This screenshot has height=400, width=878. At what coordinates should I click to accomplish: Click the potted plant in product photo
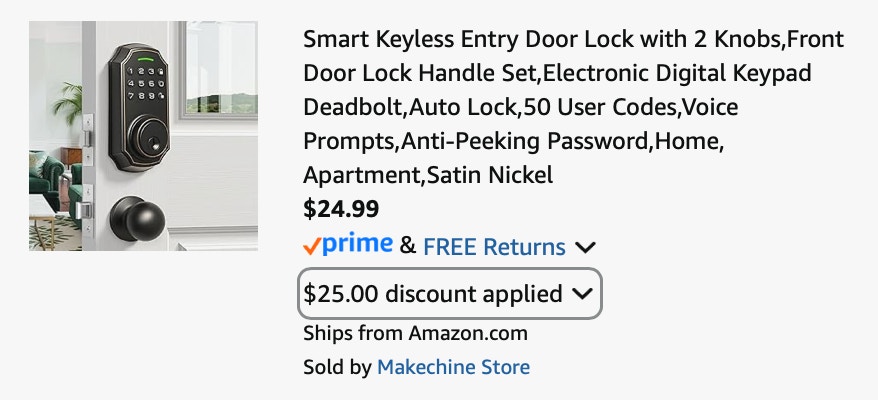[x=69, y=105]
